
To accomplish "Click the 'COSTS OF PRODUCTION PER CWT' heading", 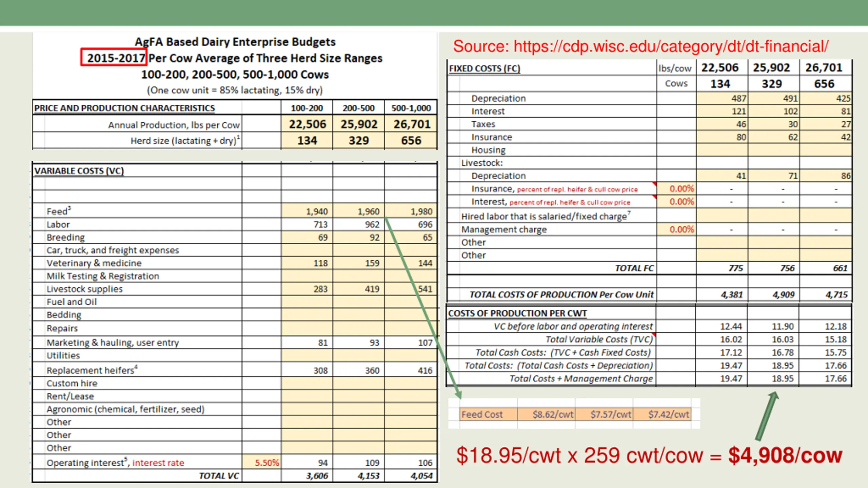I will coord(517,313).
